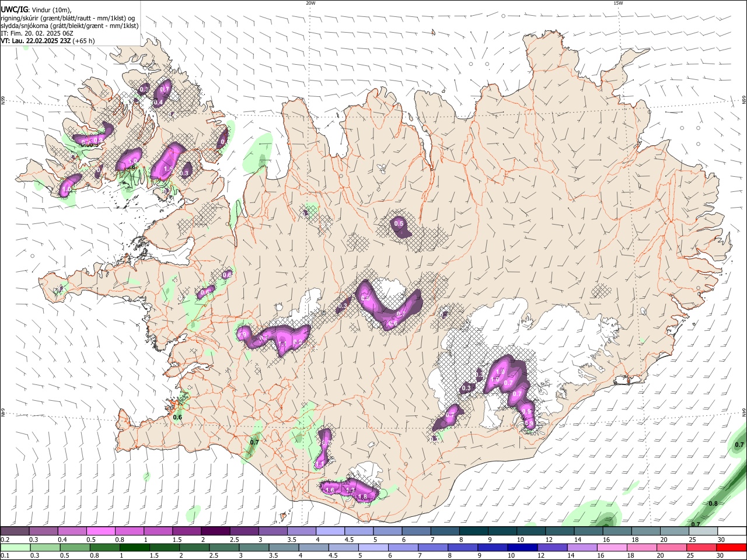Click the '0.9' value on the Vatnajökull snow area
Screen dimensions: 747x560
point(526,412)
